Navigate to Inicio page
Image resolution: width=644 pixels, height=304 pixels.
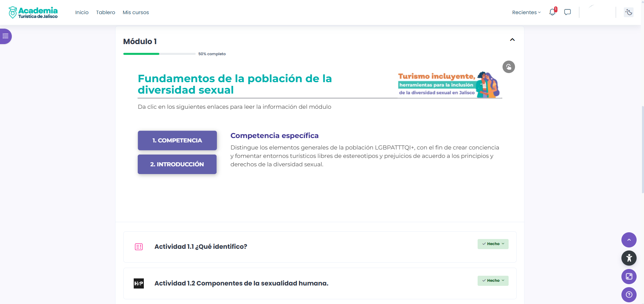[82, 12]
